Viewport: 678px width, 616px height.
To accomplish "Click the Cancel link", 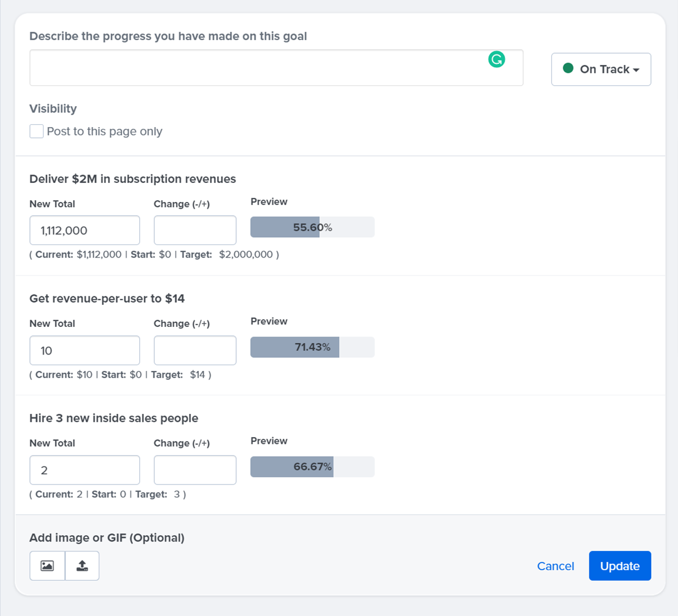I will click(555, 566).
